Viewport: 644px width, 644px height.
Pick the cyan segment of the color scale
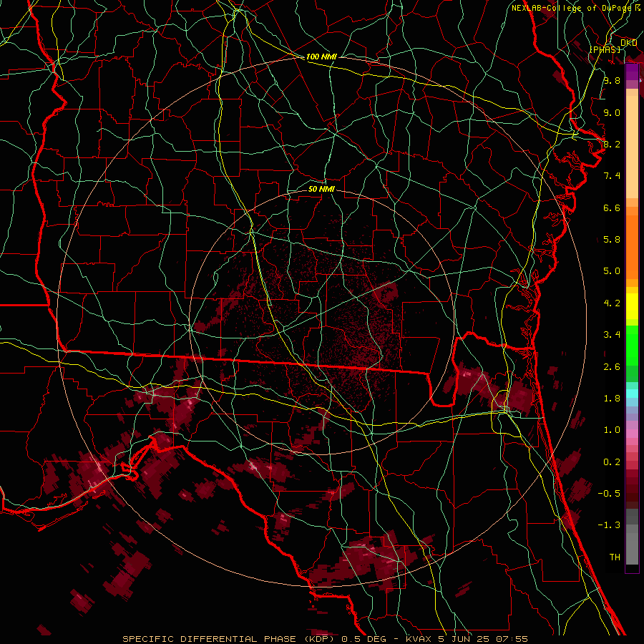coord(632,394)
